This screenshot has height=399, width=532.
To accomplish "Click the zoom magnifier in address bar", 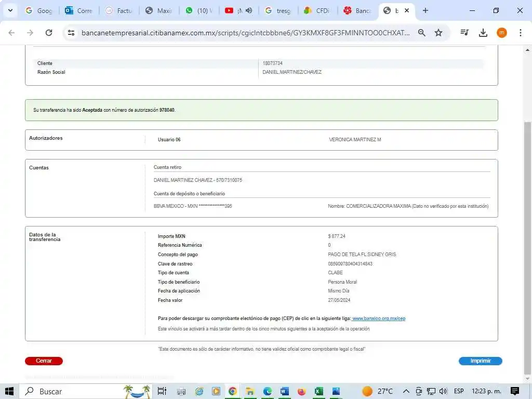I will 422,33.
